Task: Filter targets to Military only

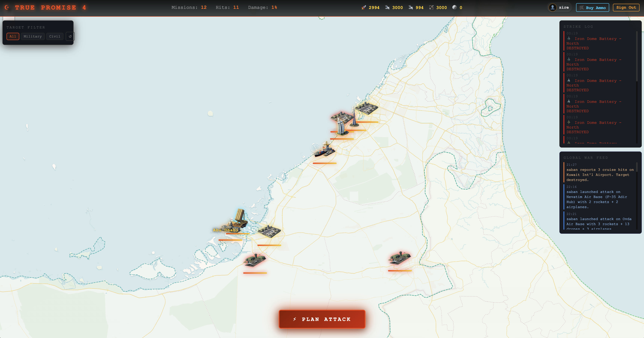Action: pos(33,36)
